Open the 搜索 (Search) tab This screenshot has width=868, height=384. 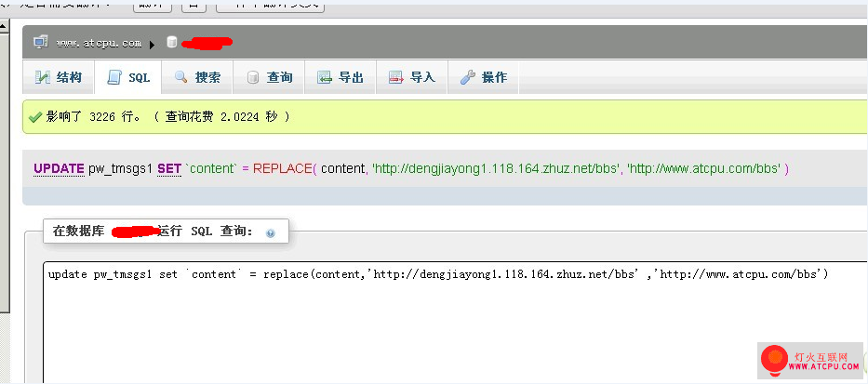coord(197,77)
